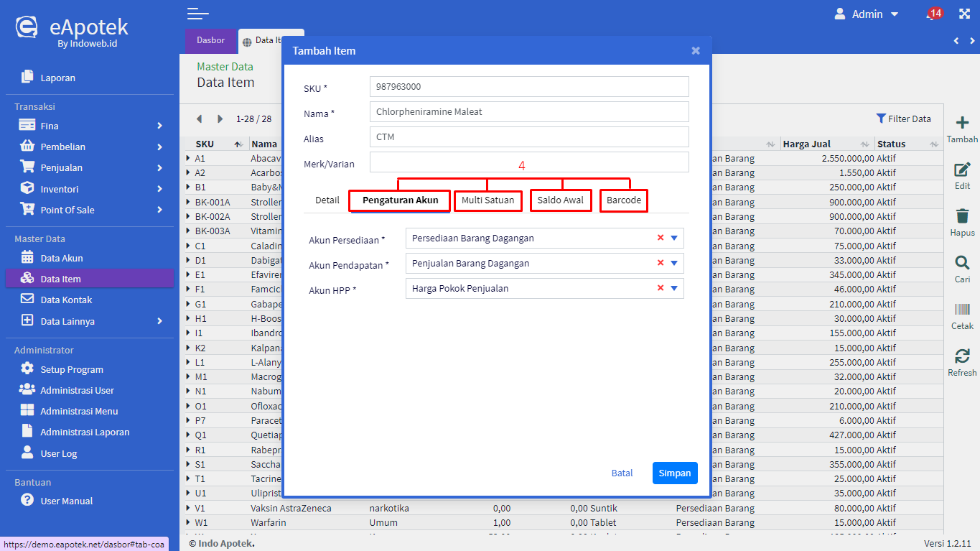Expand the Akun HPP dropdown
980x551 pixels.
click(674, 288)
